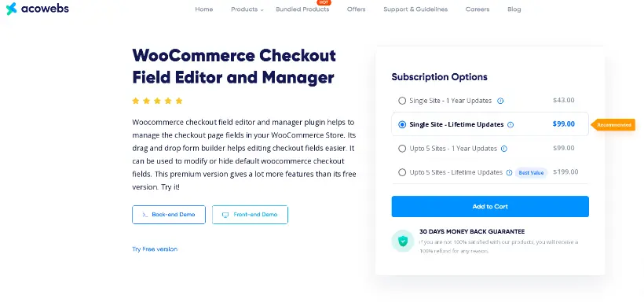Go to the Offers page
Screen dimensions: 644x306
[x=356, y=9]
